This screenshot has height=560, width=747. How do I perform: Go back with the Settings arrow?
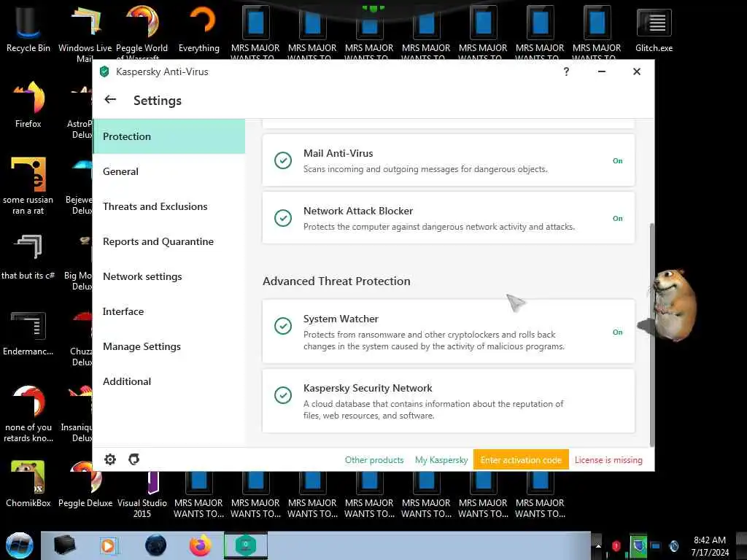(110, 99)
